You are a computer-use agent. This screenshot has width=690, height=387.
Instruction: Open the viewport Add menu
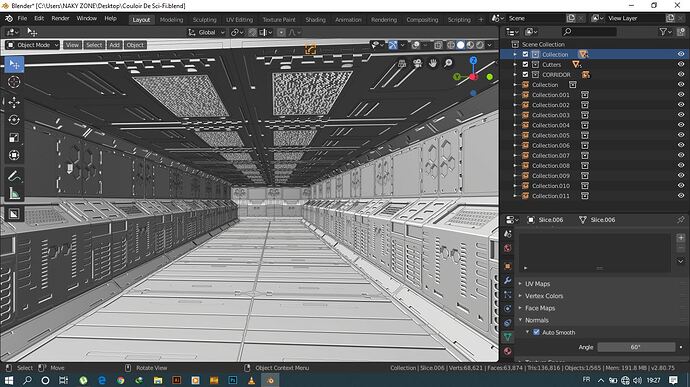114,45
